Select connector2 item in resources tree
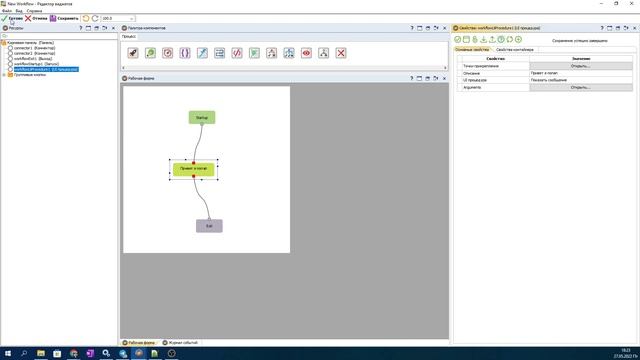This screenshot has height=360, width=640. click(34, 53)
